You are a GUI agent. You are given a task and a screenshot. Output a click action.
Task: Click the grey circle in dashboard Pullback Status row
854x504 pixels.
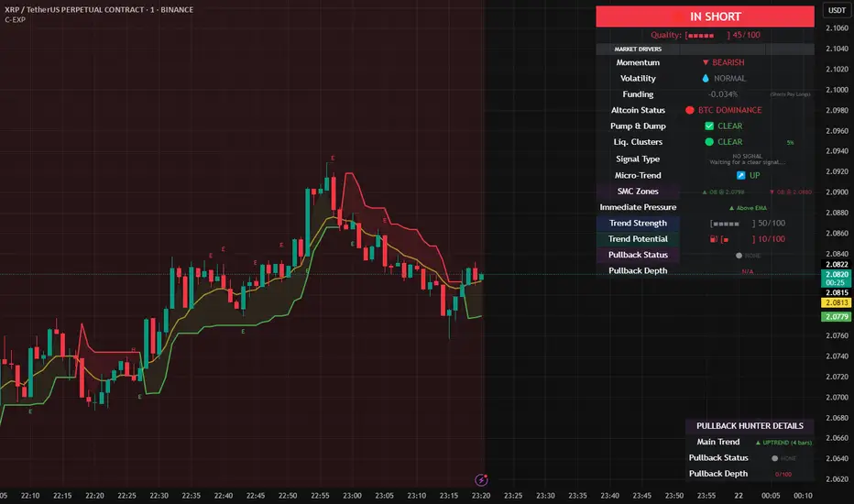pos(739,256)
